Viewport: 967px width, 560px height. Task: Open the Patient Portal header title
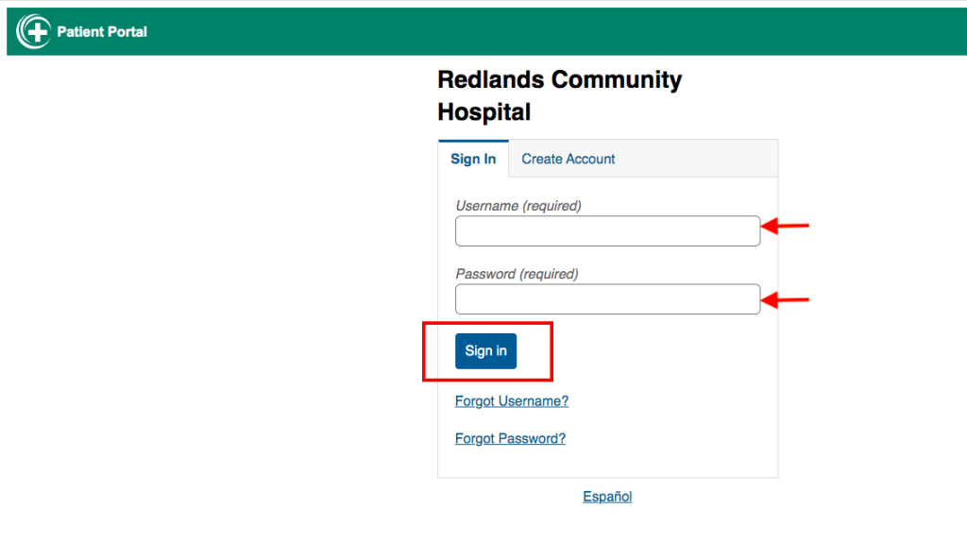tap(102, 32)
